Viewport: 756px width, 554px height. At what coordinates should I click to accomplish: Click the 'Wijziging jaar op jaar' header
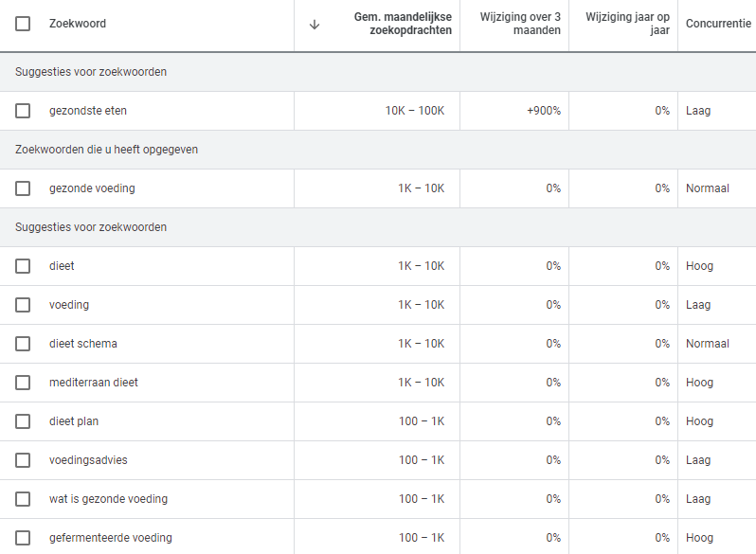tap(627, 24)
